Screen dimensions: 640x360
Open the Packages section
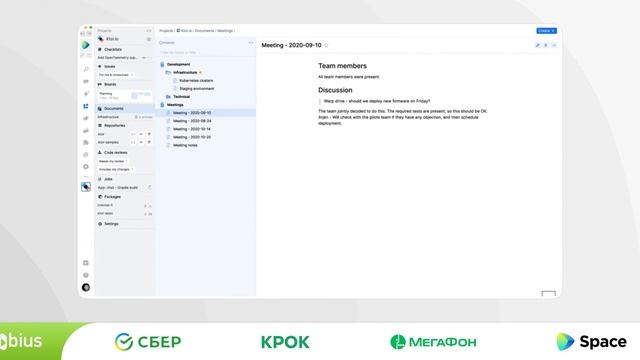click(112, 197)
